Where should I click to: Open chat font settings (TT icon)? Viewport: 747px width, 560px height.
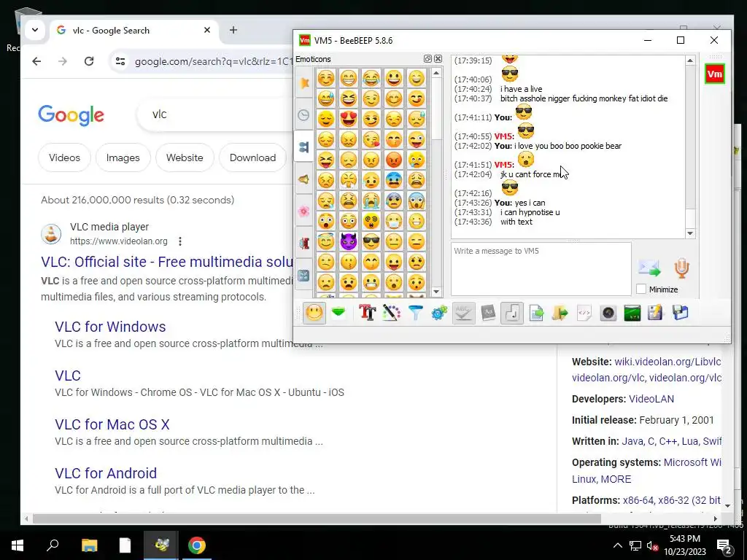(368, 313)
